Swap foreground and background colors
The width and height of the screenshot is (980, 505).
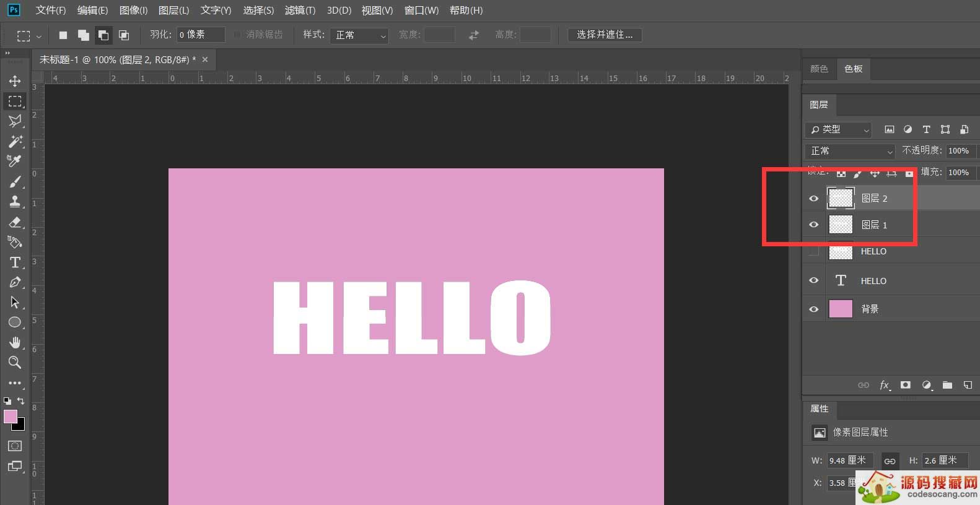pyautogui.click(x=21, y=401)
